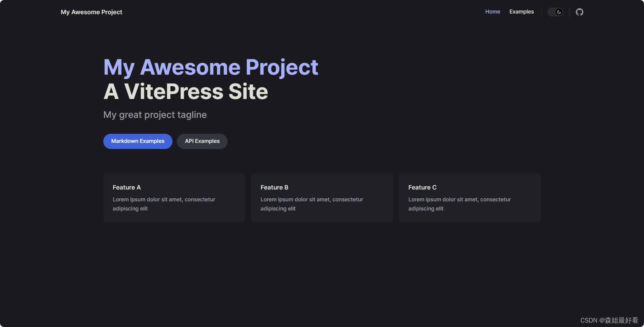The width and height of the screenshot is (644, 327).
Task: Click the appearance switch's crescent moon glyph
Action: coord(559,12)
